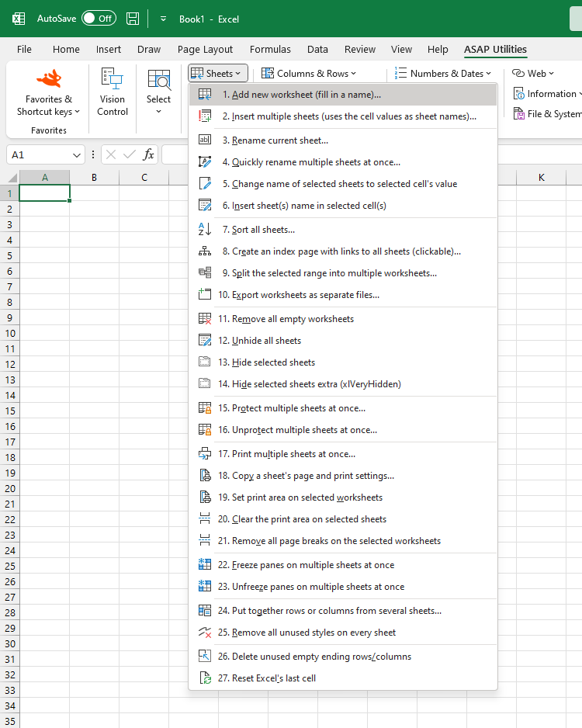Screen dimensions: 582x728
Task: Open the Information dropdown
Action: tap(547, 94)
